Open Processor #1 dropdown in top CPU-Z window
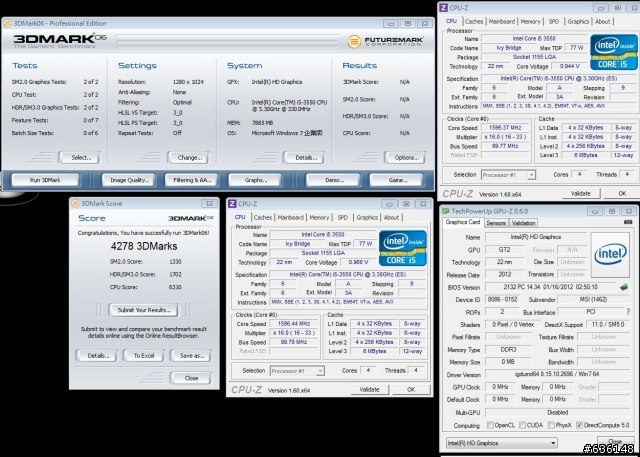640x457 pixels. 508,175
